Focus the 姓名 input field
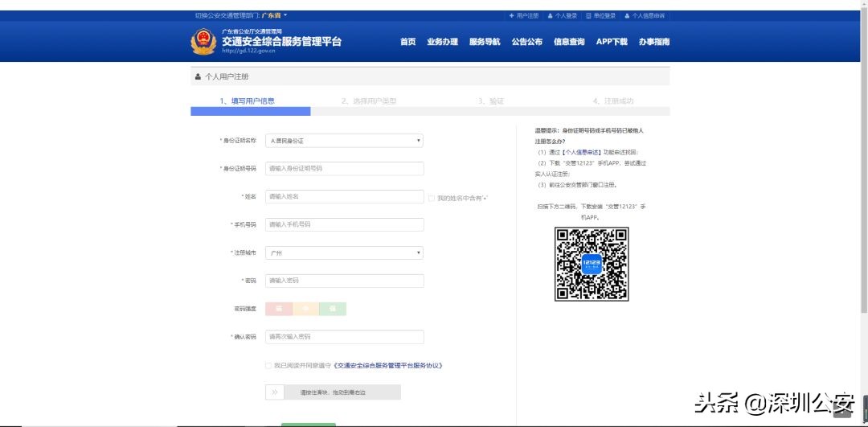The width and height of the screenshot is (868, 427). tap(344, 196)
